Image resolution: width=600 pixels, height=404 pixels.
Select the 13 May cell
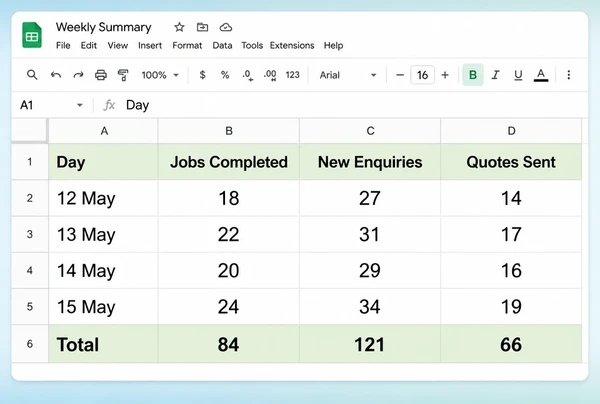click(103, 234)
